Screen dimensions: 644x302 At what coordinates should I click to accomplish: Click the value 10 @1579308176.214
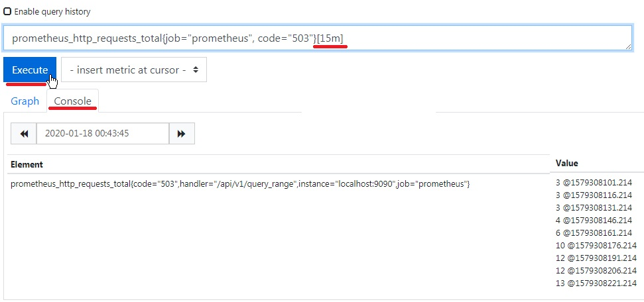pos(596,245)
